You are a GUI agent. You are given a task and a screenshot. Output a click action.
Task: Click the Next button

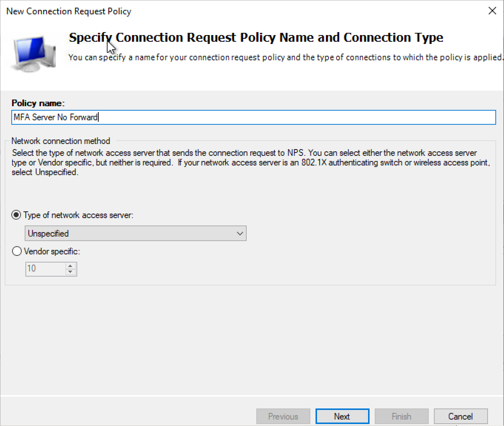(342, 416)
